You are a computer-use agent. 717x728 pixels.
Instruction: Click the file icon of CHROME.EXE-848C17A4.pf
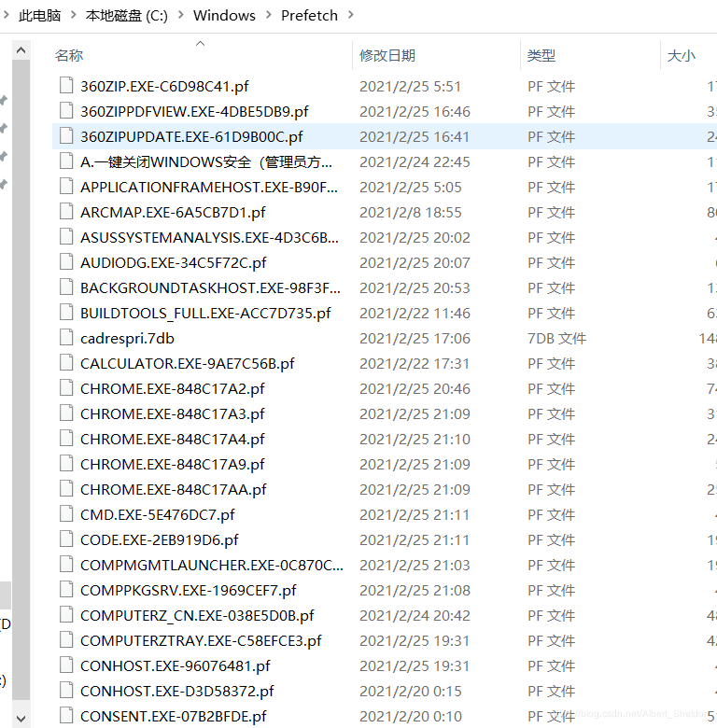(x=66, y=439)
